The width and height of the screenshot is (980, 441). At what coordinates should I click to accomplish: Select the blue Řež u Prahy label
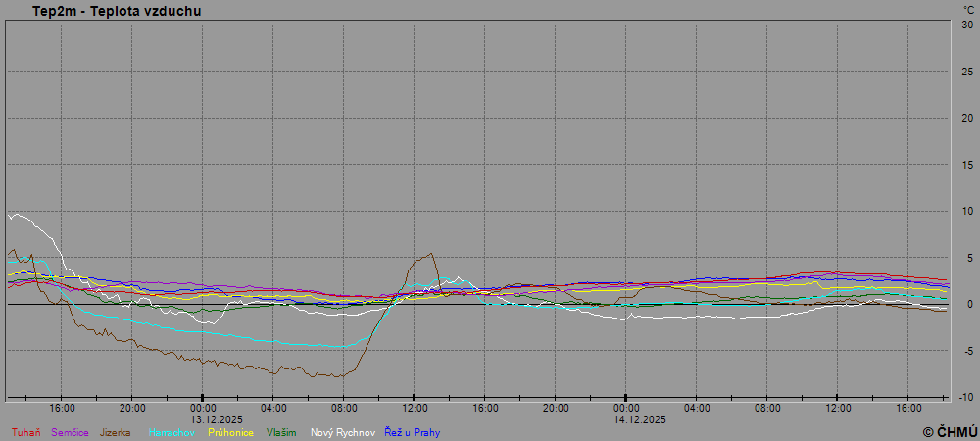click(412, 432)
